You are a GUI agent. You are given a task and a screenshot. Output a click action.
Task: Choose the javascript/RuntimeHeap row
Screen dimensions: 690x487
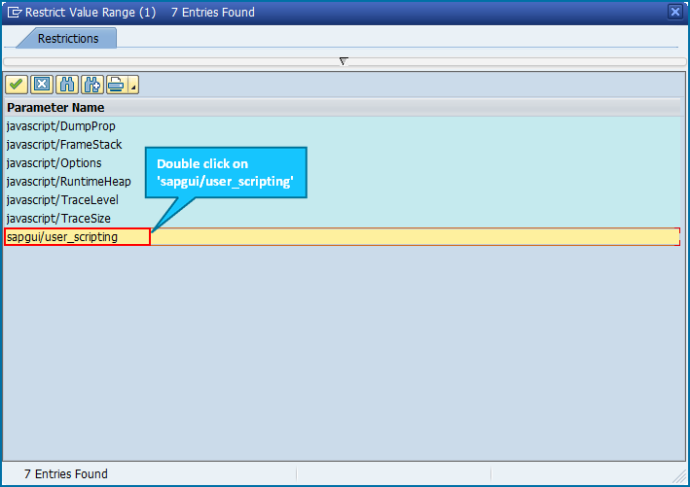pyautogui.click(x=342, y=181)
